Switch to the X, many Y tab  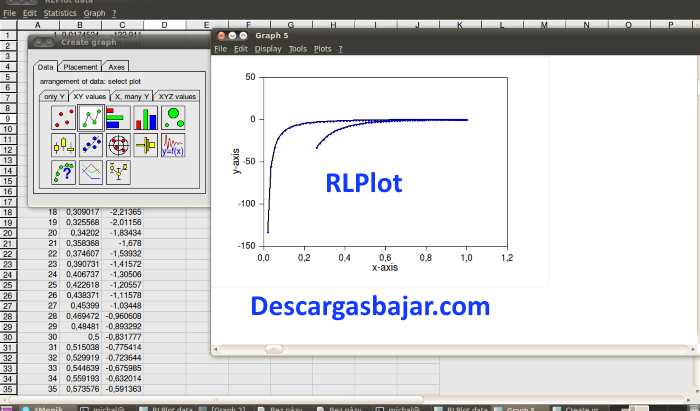tap(132, 96)
